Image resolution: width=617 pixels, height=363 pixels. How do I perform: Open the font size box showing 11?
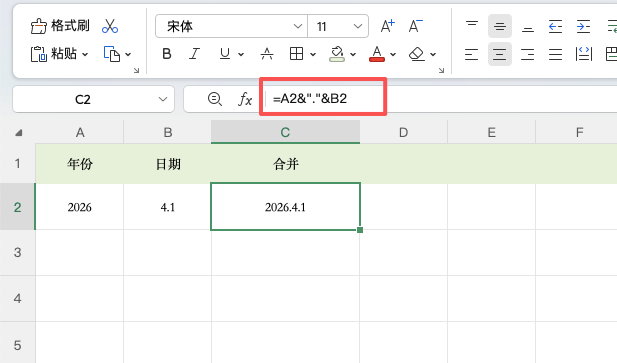pos(338,26)
